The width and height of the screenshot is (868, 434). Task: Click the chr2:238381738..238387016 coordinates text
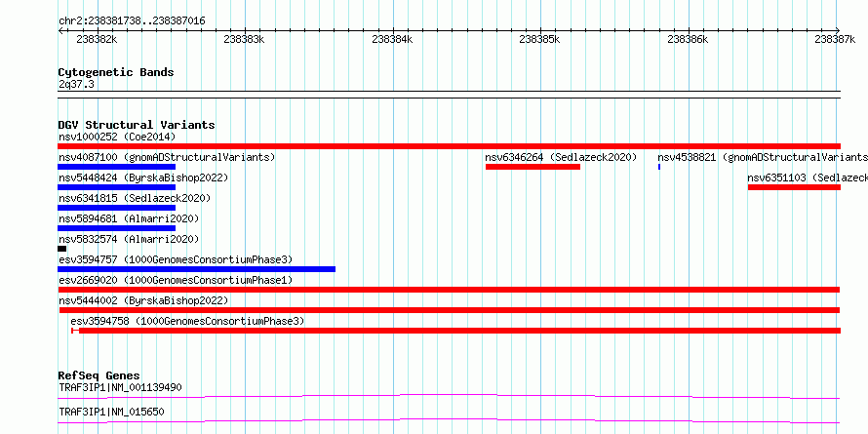point(132,21)
